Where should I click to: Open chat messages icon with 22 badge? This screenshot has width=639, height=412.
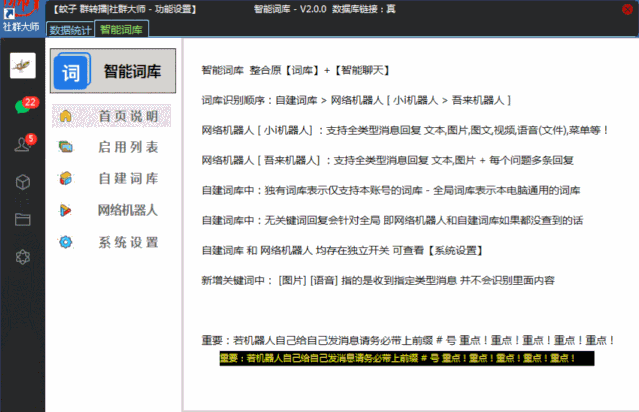[x=25, y=105]
